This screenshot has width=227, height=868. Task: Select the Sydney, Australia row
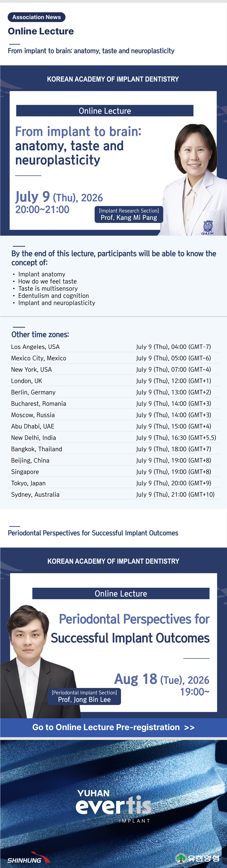[x=114, y=494]
